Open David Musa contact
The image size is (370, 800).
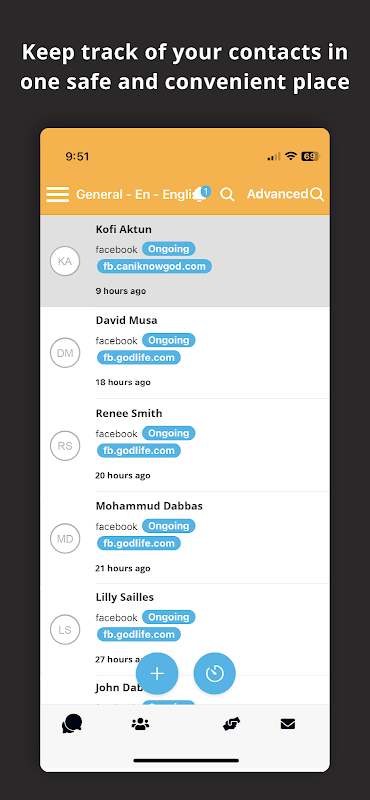(185, 353)
